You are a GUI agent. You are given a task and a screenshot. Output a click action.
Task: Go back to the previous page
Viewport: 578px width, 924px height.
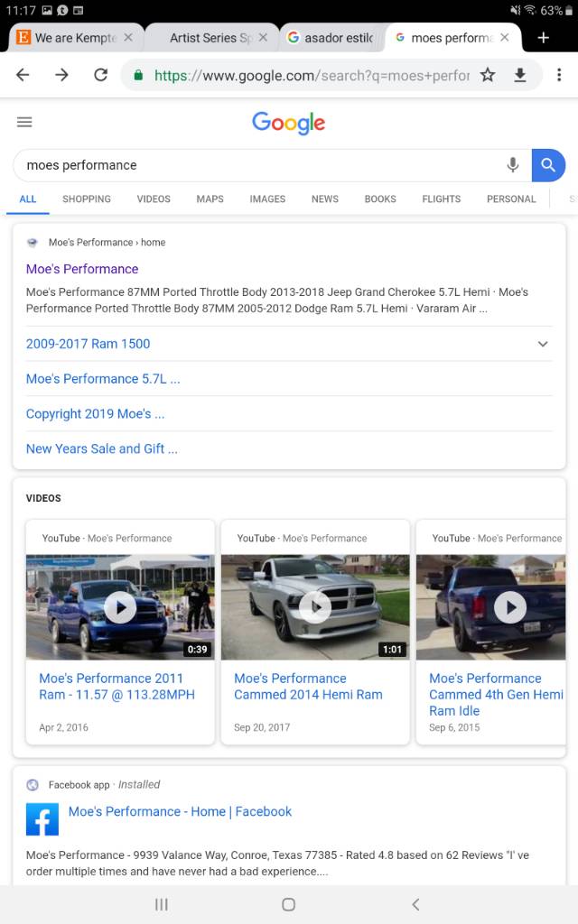tap(23, 75)
